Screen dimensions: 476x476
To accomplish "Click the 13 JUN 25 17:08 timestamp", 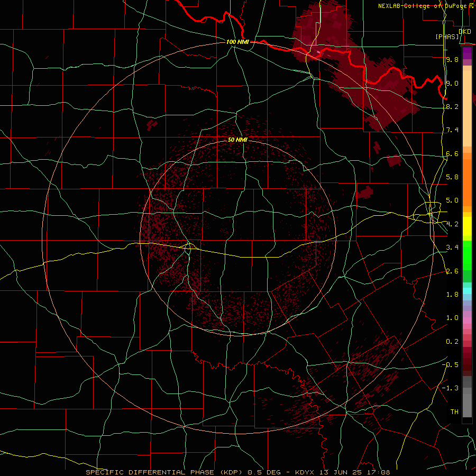I will point(354,472).
